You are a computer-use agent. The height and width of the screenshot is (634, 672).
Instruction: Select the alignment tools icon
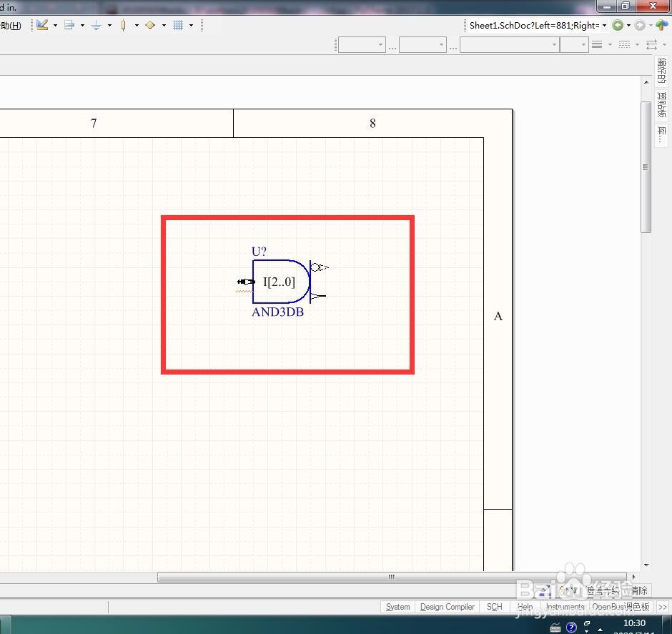(69, 25)
